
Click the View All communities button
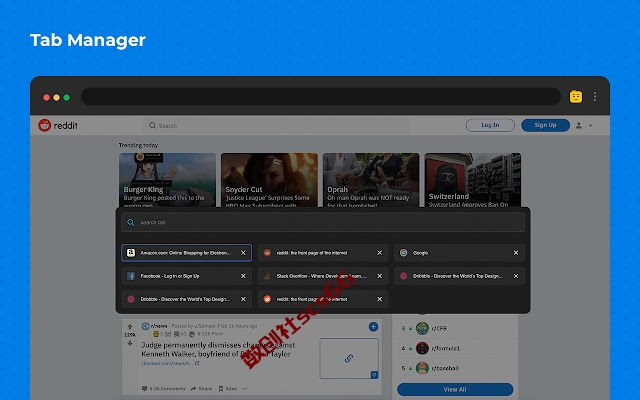tap(455, 389)
